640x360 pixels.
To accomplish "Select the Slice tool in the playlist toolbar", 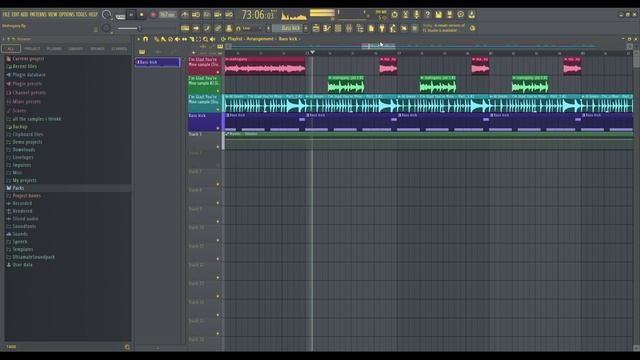I will pos(191,39).
